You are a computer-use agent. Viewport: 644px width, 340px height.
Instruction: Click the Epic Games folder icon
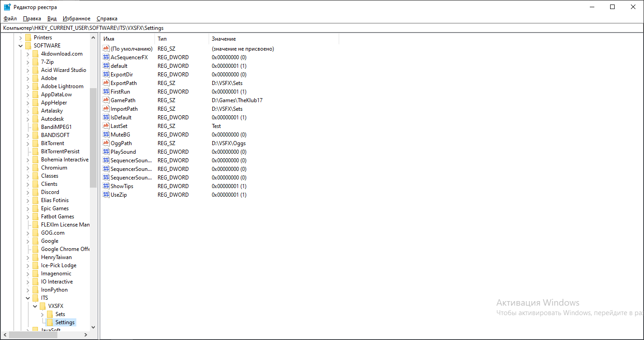35,208
